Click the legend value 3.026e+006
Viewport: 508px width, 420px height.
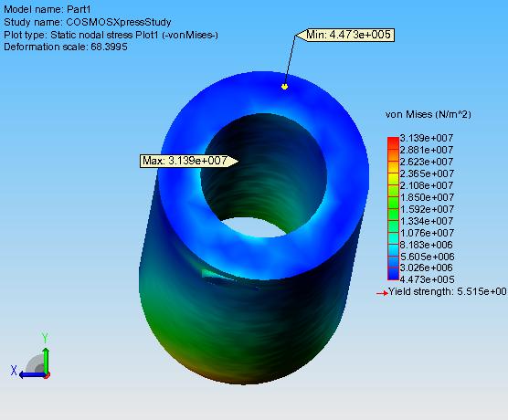(x=427, y=268)
